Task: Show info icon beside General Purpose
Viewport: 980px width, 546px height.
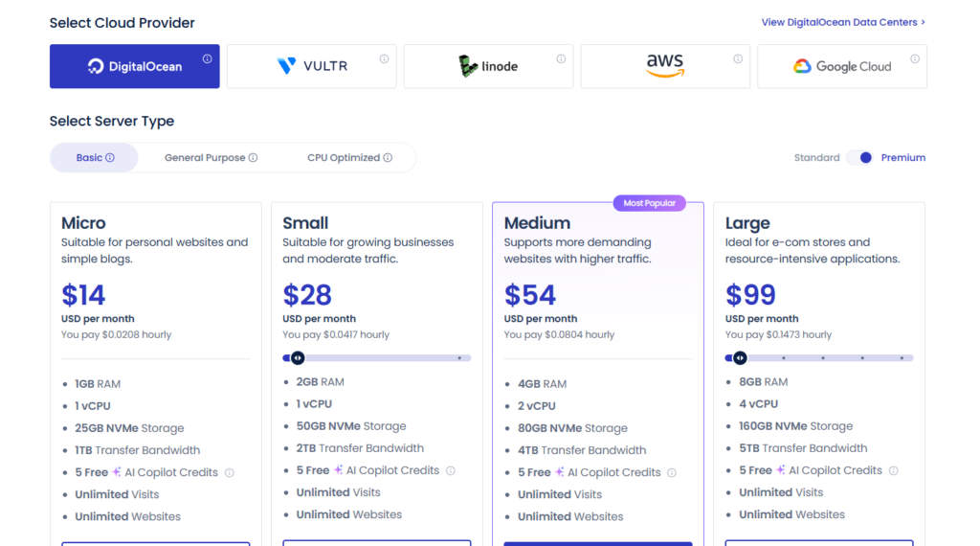Action: 253,158
